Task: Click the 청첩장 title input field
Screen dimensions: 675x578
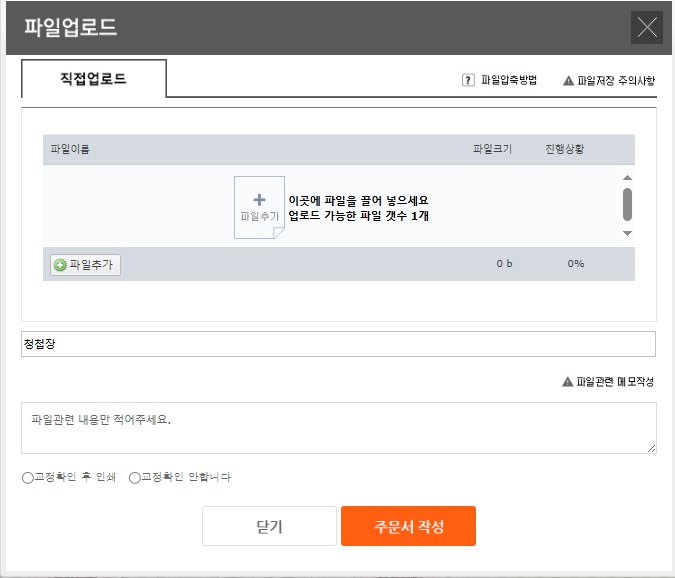Action: (x=338, y=344)
